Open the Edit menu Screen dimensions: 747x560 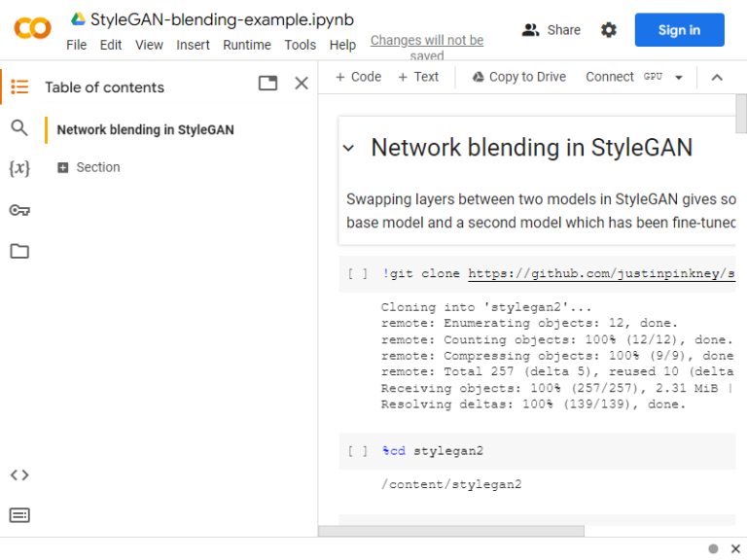coord(111,45)
